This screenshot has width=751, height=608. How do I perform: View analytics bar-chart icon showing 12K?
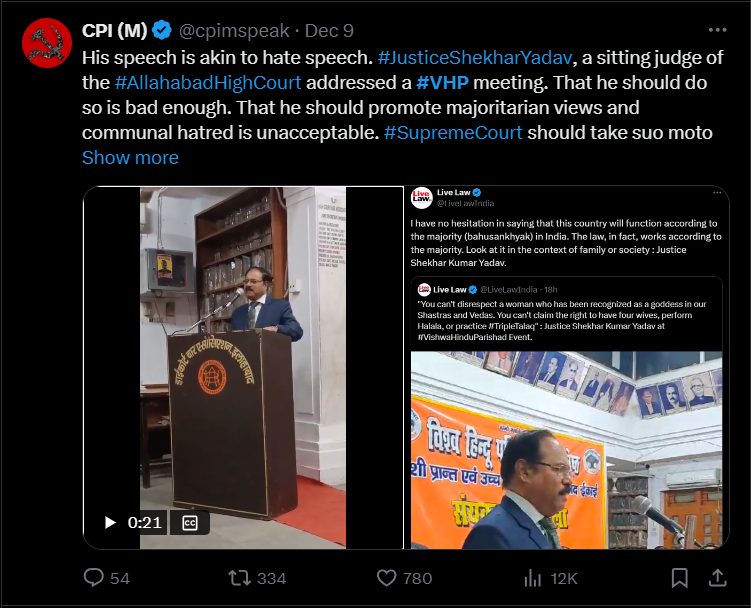tap(533, 578)
